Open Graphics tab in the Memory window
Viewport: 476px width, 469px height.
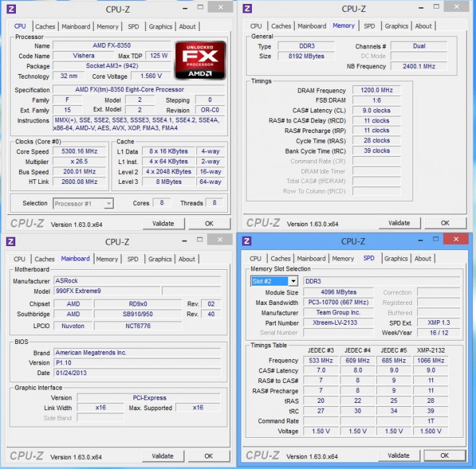pyautogui.click(x=397, y=26)
